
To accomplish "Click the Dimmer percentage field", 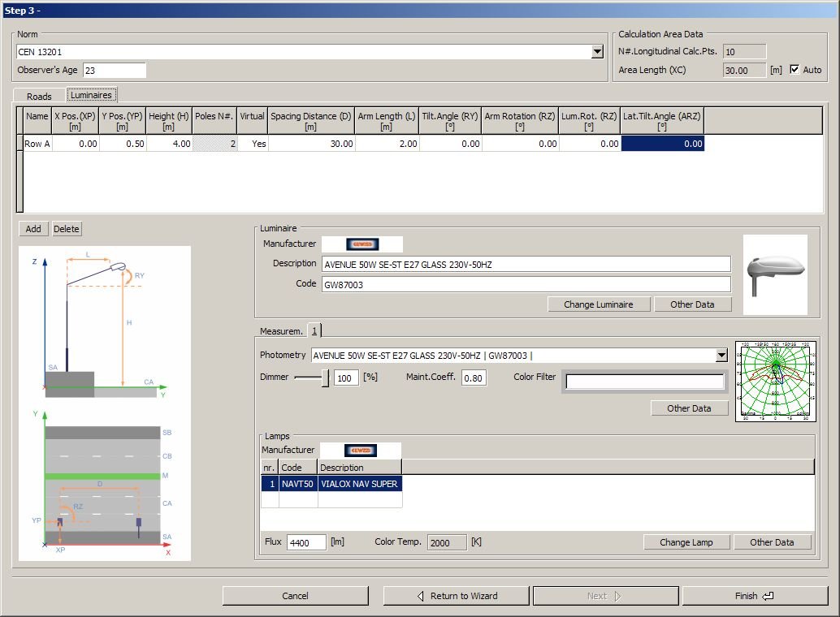I will coord(346,378).
